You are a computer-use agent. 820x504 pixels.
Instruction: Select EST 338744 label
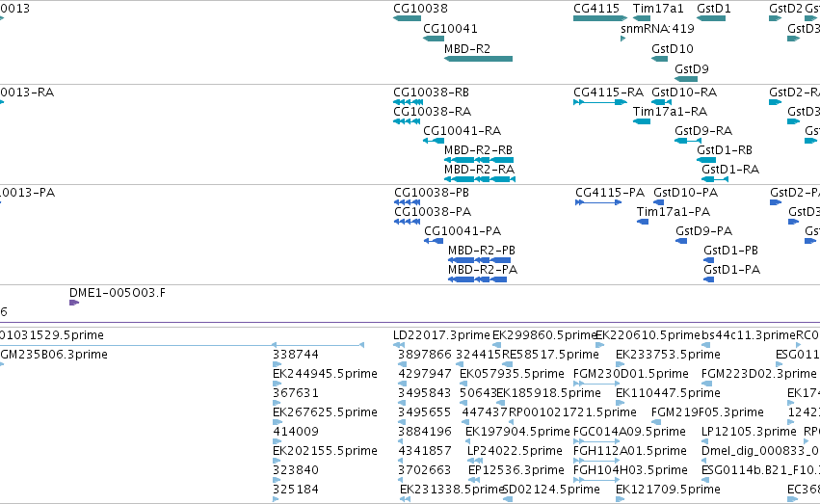(296, 355)
